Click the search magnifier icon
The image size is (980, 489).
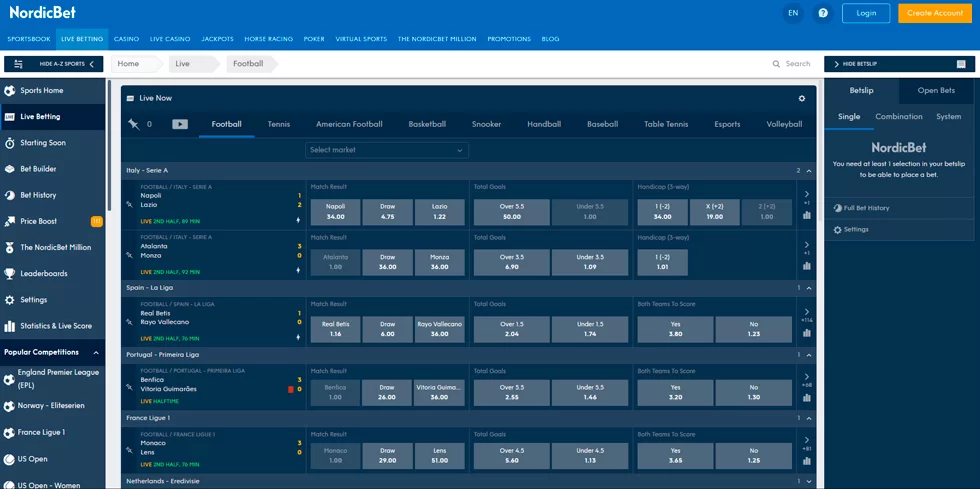(x=776, y=64)
